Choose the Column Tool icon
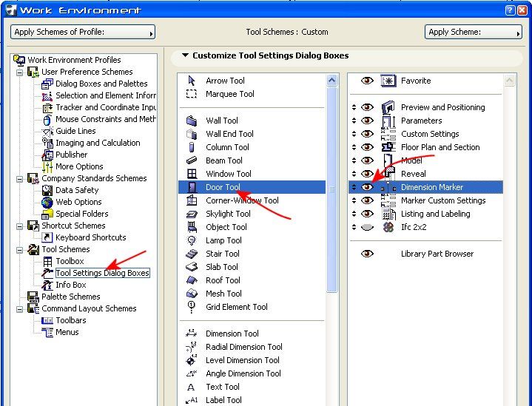The height and width of the screenshot is (406, 532). tap(192, 147)
